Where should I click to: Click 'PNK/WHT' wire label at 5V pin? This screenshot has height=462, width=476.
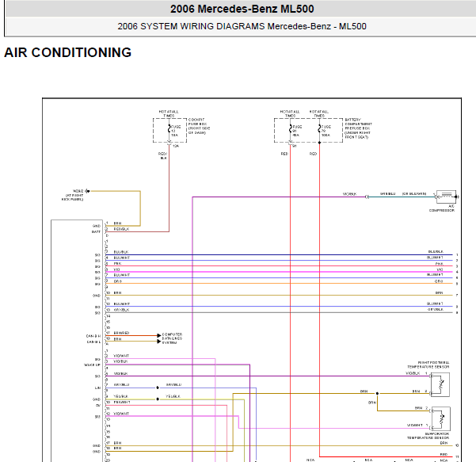click(x=122, y=402)
